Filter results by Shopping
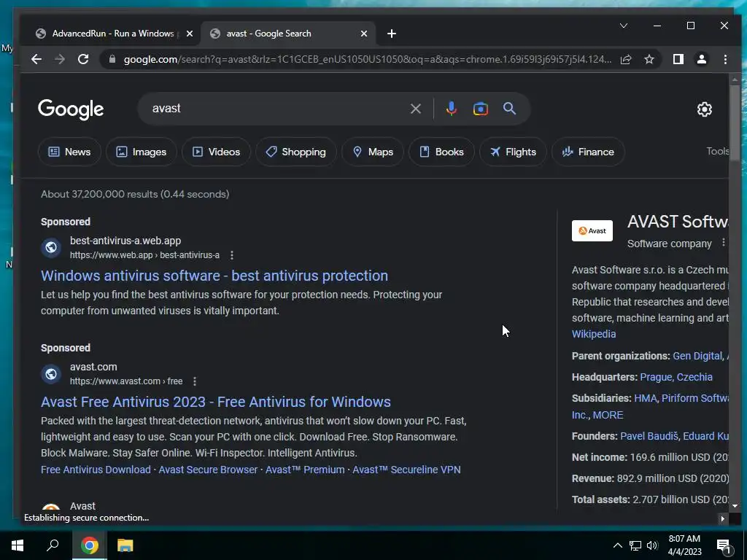The image size is (747, 560). pyautogui.click(x=296, y=152)
